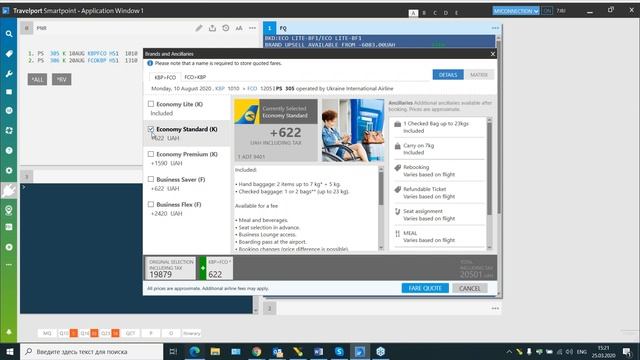The width and height of the screenshot is (640, 360).
Task: Click the 'Rebooking' ancillary row
Action: [438, 171]
